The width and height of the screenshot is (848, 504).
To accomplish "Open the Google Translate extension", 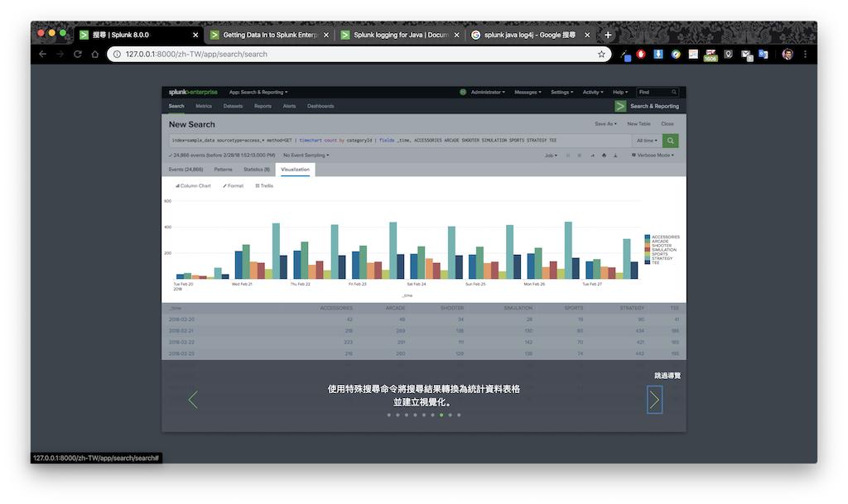I will click(x=763, y=54).
